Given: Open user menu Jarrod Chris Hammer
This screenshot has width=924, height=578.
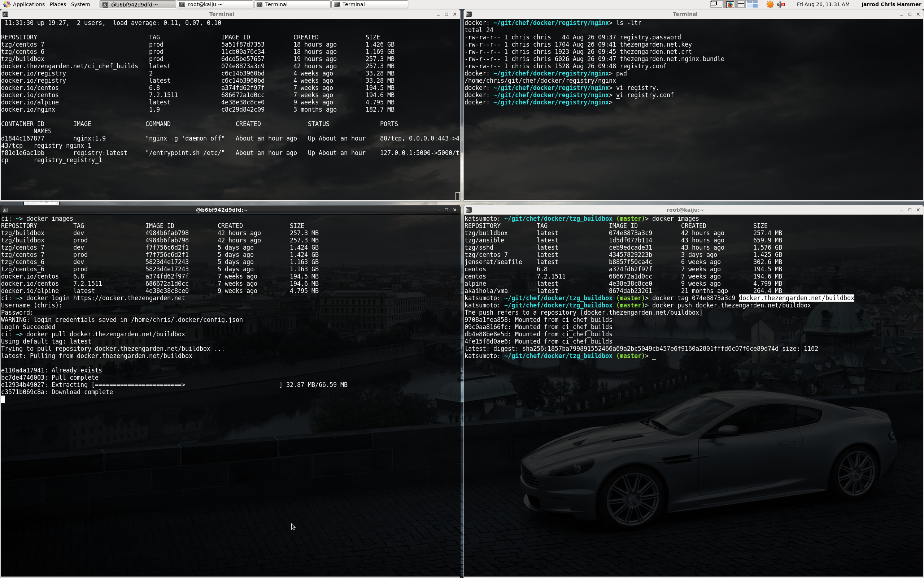Looking at the screenshot, I should [891, 4].
